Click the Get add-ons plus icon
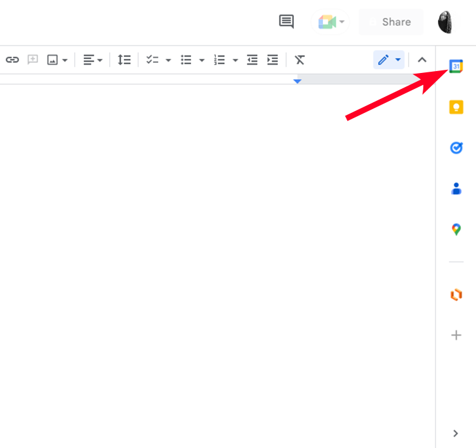 coord(456,335)
